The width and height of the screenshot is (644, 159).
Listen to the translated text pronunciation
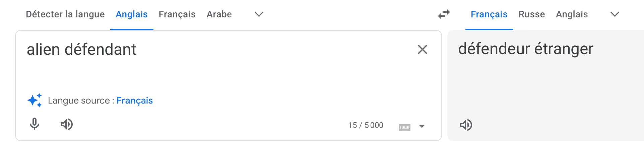pos(466,125)
